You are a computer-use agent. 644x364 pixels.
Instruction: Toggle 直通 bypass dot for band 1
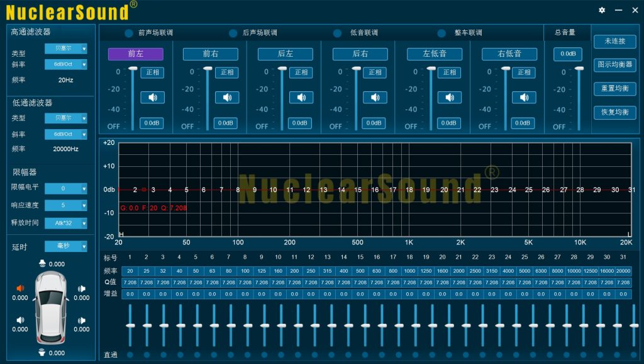click(130, 355)
